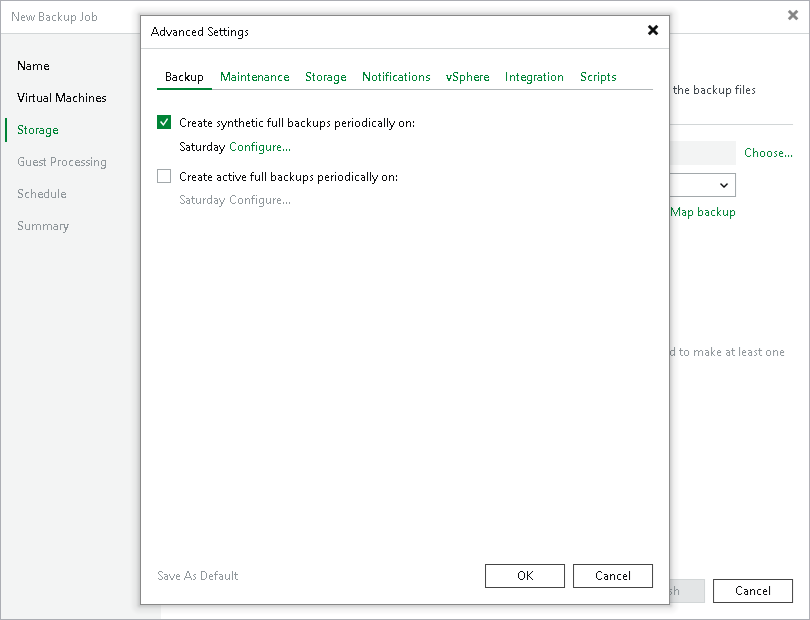Click the Choose... button

tap(768, 153)
